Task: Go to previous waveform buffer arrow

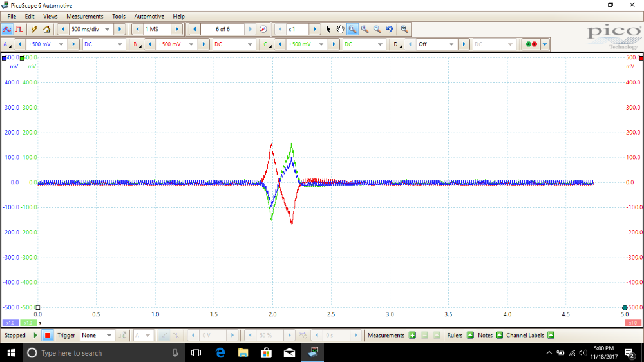Action: pos(194,29)
